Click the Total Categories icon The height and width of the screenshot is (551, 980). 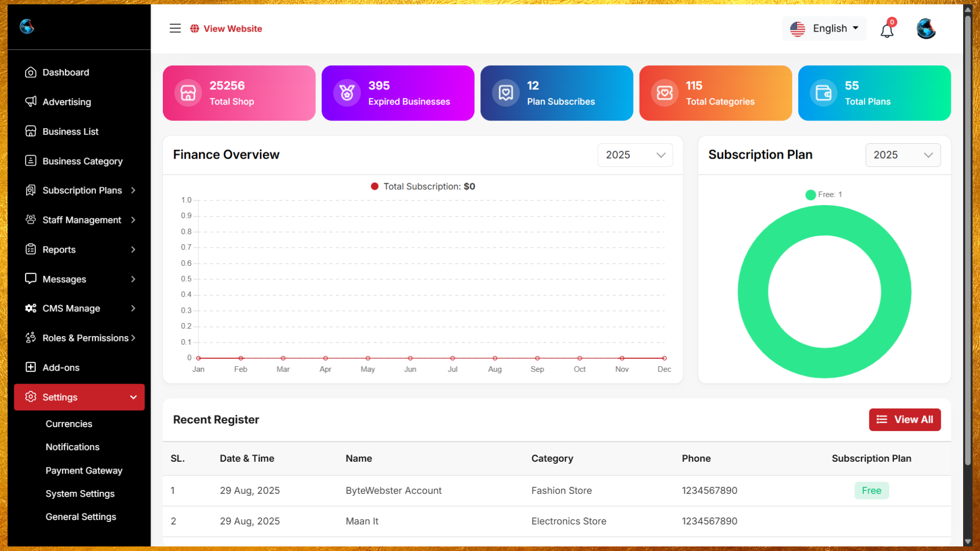[x=665, y=93]
